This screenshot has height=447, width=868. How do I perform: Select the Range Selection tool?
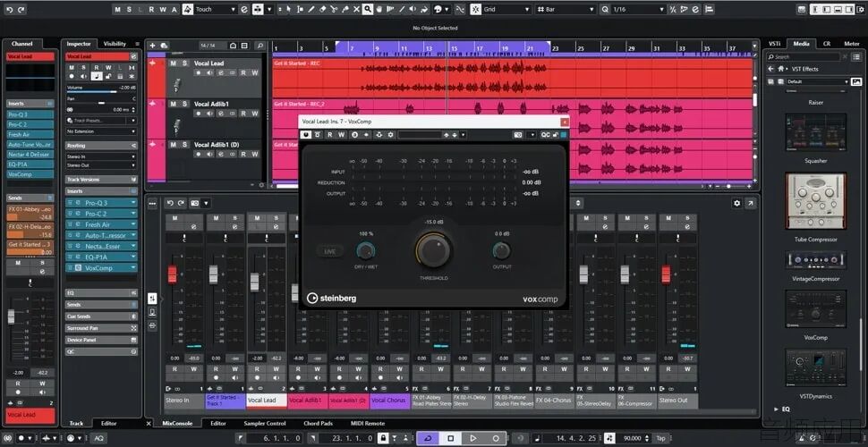300,10
